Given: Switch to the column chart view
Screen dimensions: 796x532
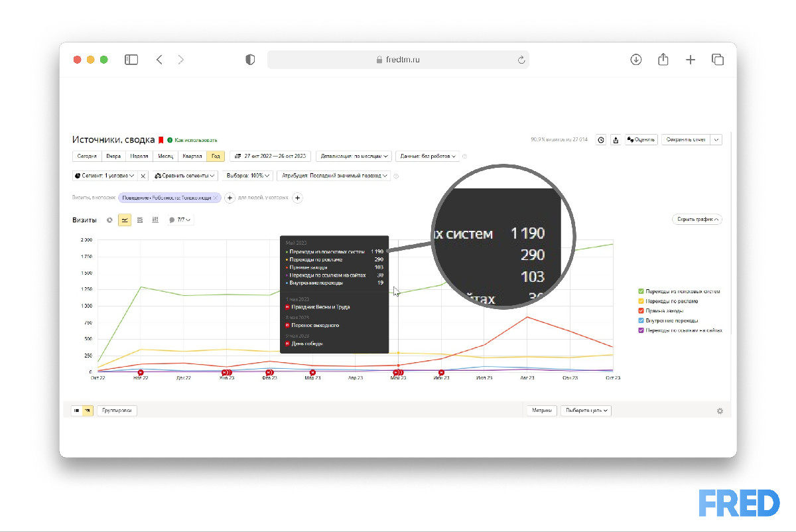Looking at the screenshot, I should (x=155, y=220).
